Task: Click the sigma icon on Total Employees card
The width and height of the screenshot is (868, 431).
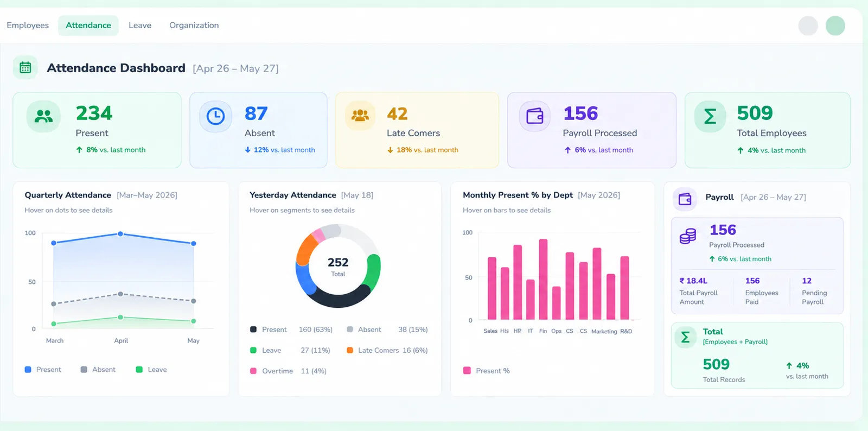Action: [710, 116]
